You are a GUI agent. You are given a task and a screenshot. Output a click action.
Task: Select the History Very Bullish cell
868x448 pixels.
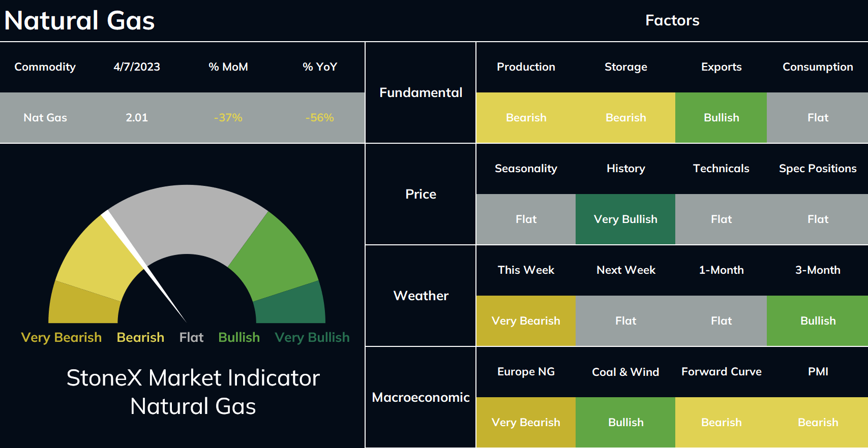[x=625, y=219]
